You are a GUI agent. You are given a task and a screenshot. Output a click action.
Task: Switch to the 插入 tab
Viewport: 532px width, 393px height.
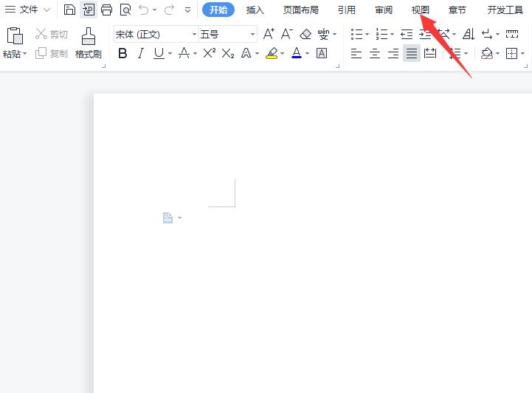(255, 10)
